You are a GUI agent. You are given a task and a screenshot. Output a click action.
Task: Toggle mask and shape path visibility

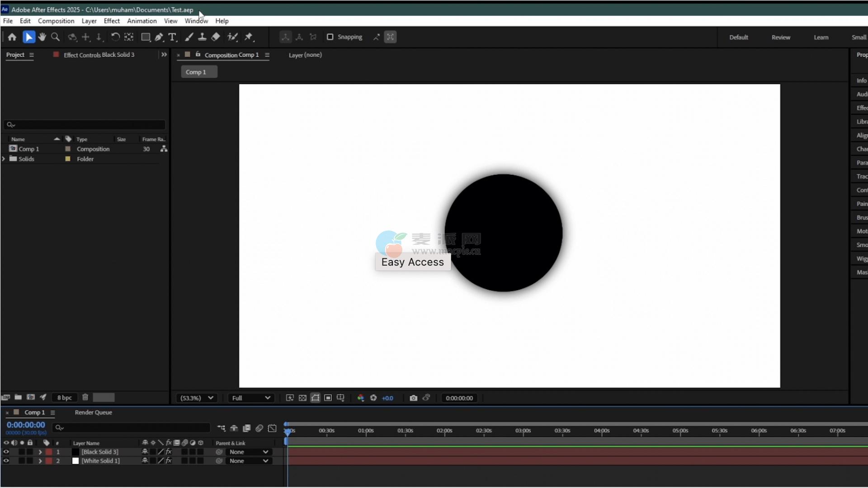click(x=315, y=398)
